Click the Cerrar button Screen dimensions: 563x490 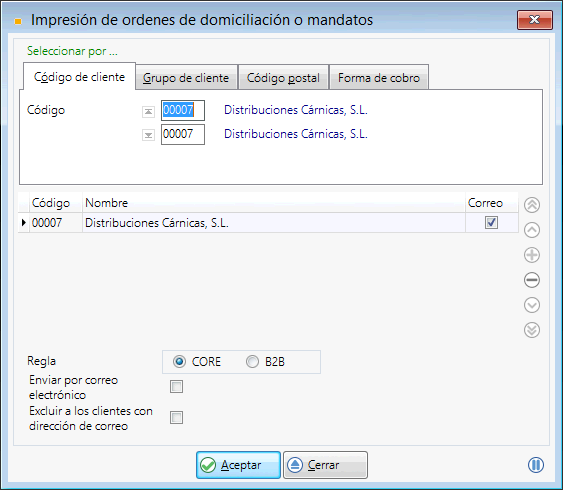click(x=325, y=465)
